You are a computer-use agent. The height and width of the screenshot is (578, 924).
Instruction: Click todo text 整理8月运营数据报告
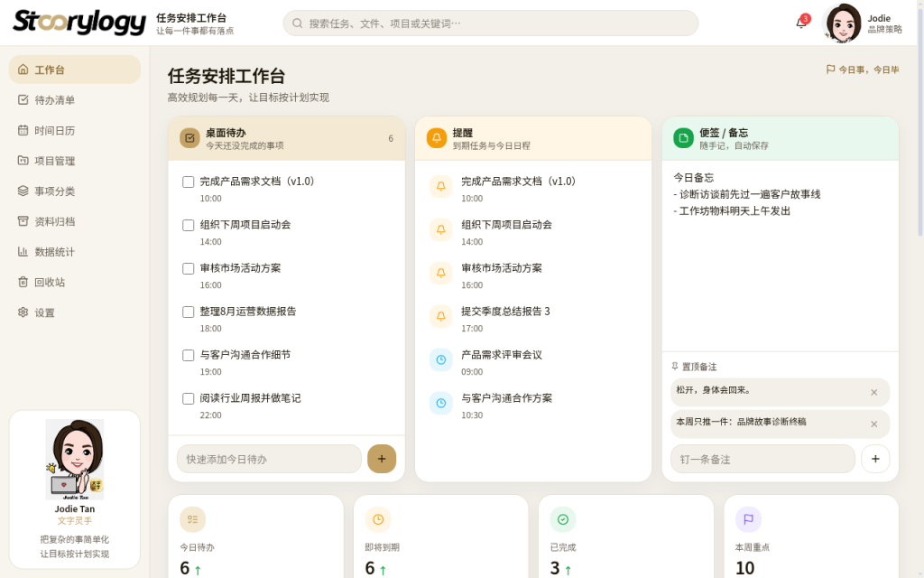248,312
